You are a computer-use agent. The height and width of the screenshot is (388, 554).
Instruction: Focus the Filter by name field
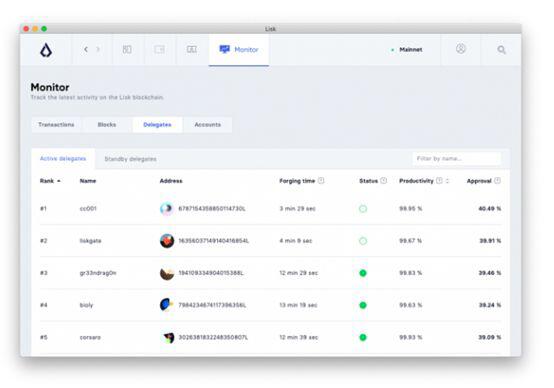tap(457, 159)
